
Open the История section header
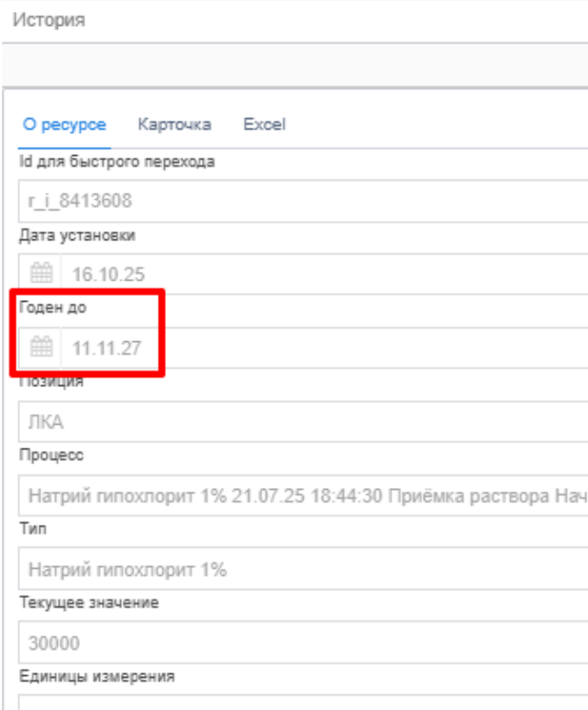pyautogui.click(x=49, y=20)
